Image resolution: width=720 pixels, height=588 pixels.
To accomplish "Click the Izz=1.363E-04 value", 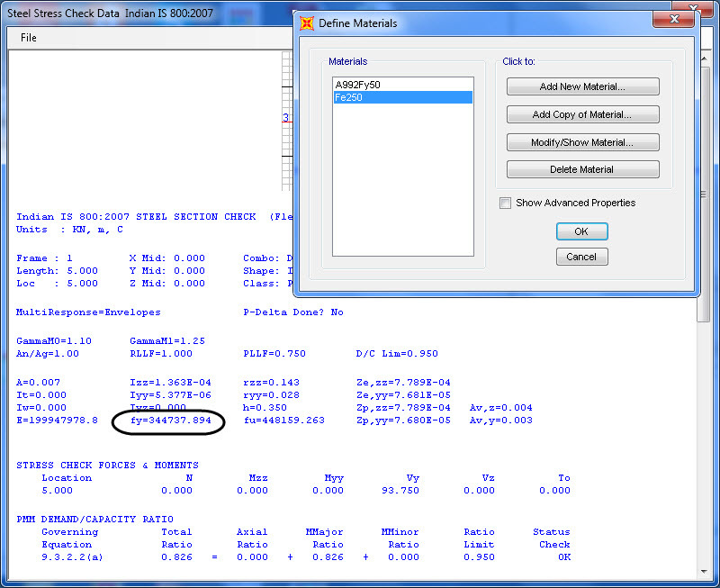I will pyautogui.click(x=170, y=382).
